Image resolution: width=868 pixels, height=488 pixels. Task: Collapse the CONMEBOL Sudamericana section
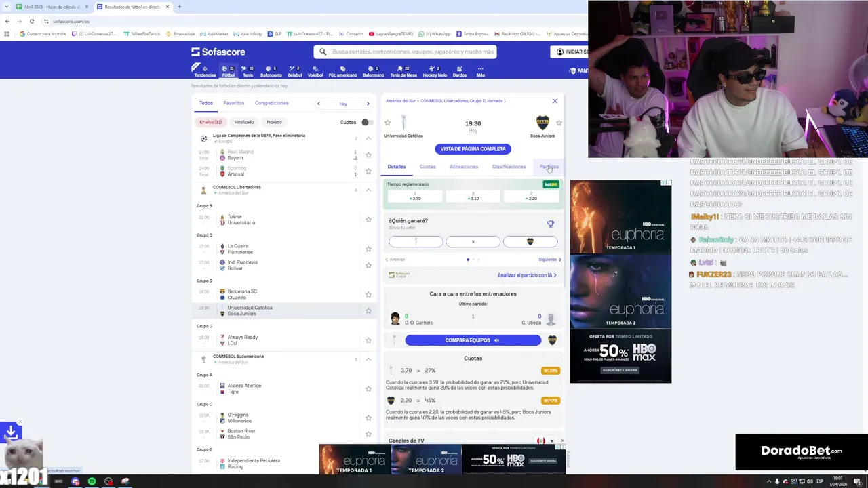368,359
